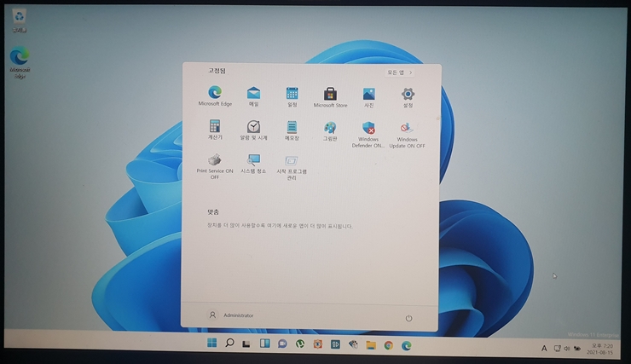Image resolution: width=631 pixels, height=364 pixels.
Task: Launch Google Chrome from the taskbar
Action: pos(388,345)
